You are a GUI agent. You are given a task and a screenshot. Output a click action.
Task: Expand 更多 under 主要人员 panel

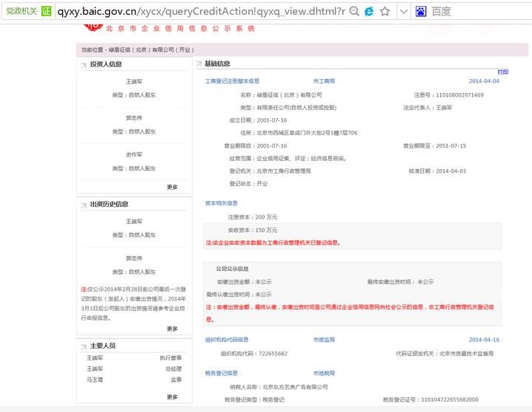172,396
